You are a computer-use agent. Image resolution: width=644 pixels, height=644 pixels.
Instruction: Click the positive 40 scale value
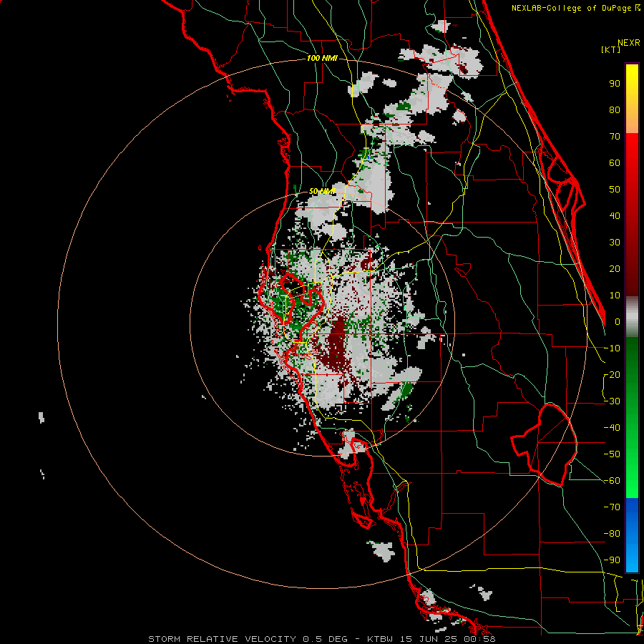[x=615, y=215]
